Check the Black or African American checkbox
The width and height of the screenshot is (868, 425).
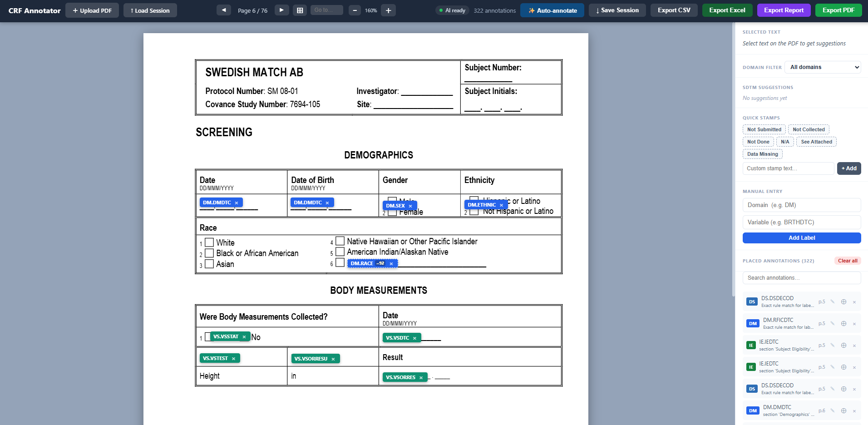[209, 253]
